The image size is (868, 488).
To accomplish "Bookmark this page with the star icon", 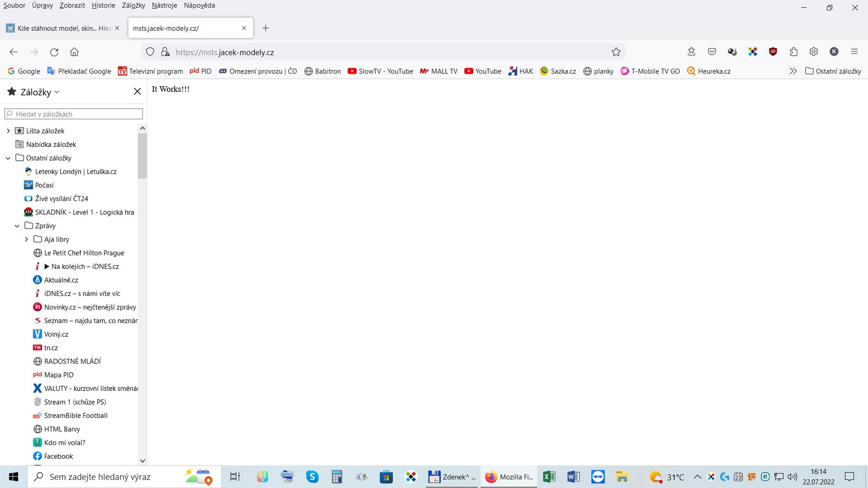I will pos(616,52).
